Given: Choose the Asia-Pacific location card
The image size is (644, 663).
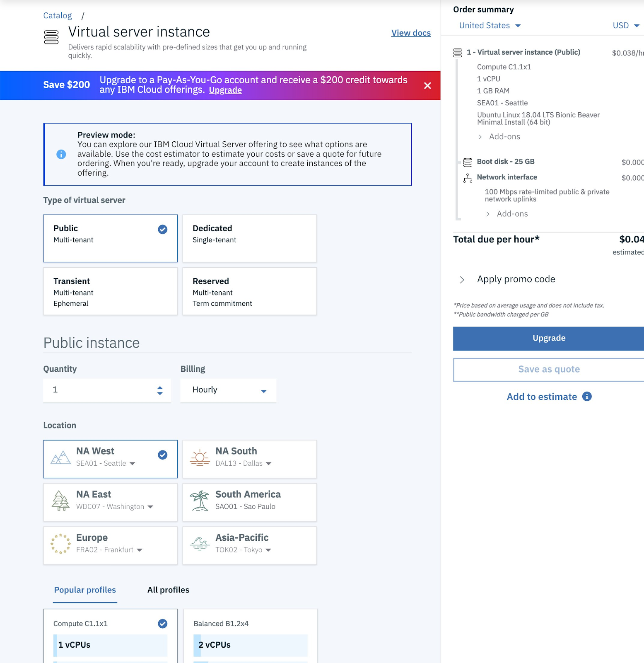Looking at the screenshot, I should coord(250,545).
